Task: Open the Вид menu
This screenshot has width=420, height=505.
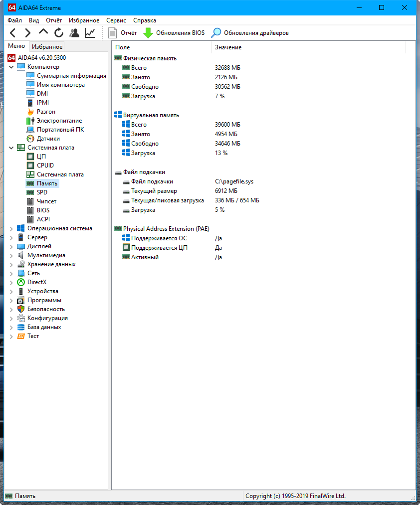Action: 34,20
